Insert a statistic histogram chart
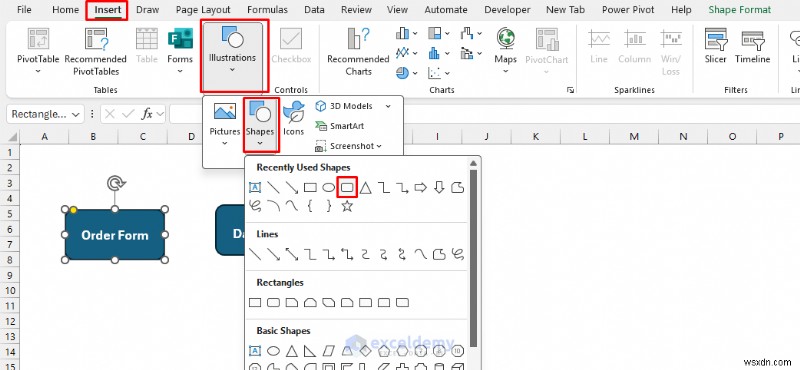The height and width of the screenshot is (370, 800). click(435, 53)
